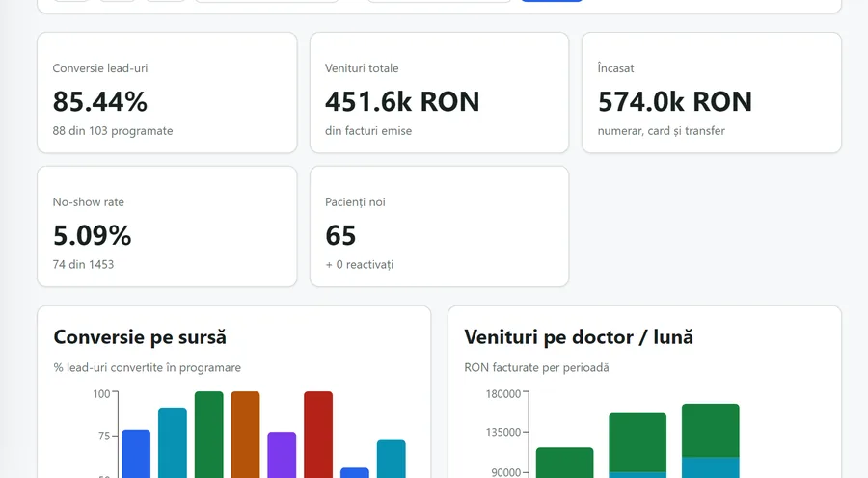Click the 'Conversie pe sursă' chart title
The height and width of the screenshot is (478, 868).
point(140,337)
